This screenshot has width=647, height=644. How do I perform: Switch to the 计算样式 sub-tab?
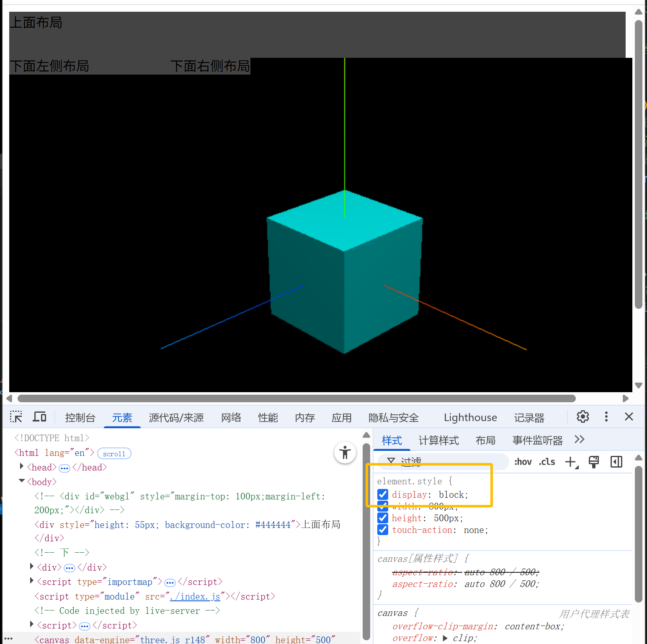[x=439, y=440]
